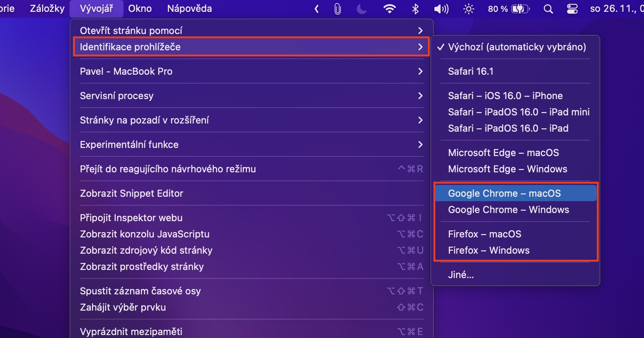This screenshot has width=644, height=338.
Task: Select Výchozí (automaticky vybráno) user agent
Action: coord(515,47)
